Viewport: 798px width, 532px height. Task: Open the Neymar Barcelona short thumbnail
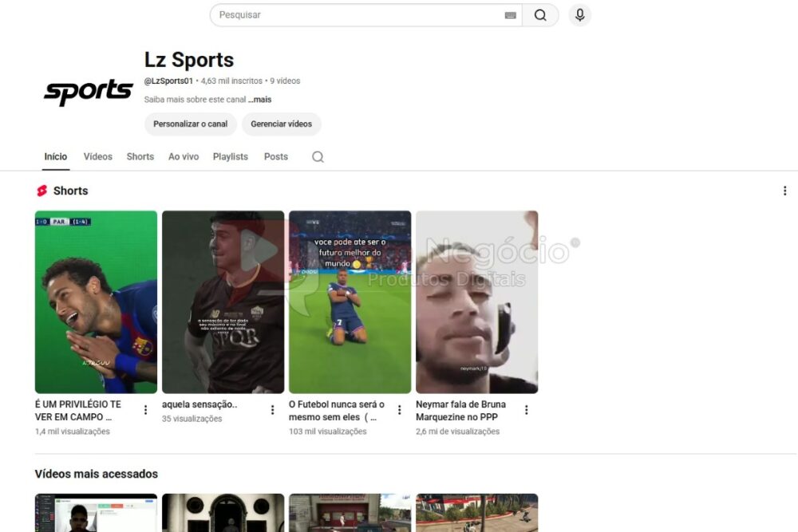pos(97,302)
